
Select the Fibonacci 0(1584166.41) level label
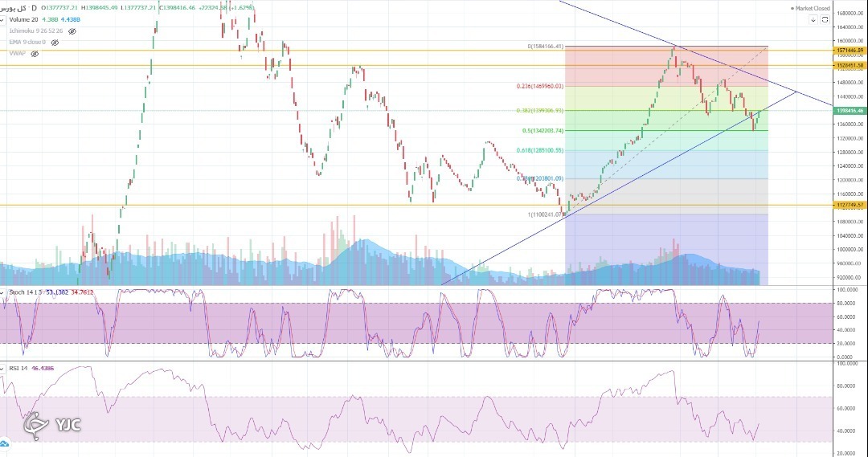tap(545, 47)
